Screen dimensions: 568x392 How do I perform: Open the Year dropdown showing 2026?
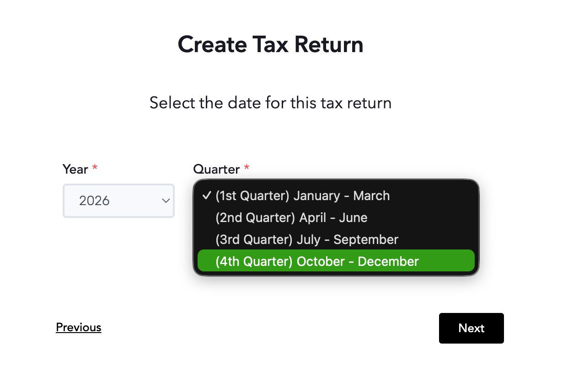click(x=118, y=201)
